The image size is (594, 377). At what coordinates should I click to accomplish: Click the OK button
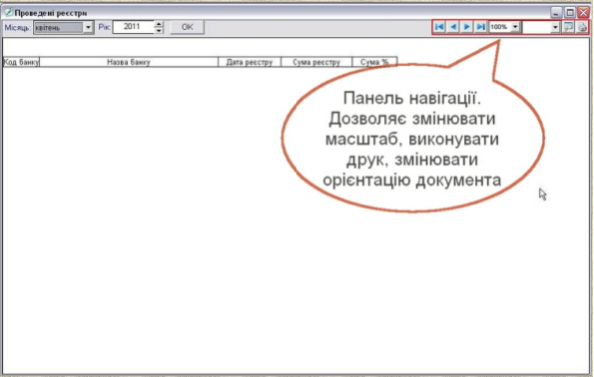[x=187, y=27]
